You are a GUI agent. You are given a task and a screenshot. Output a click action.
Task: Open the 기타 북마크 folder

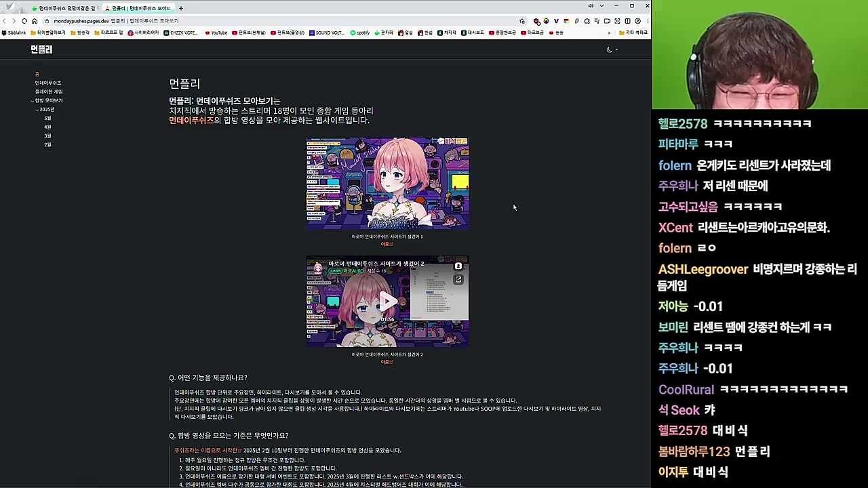coord(633,33)
